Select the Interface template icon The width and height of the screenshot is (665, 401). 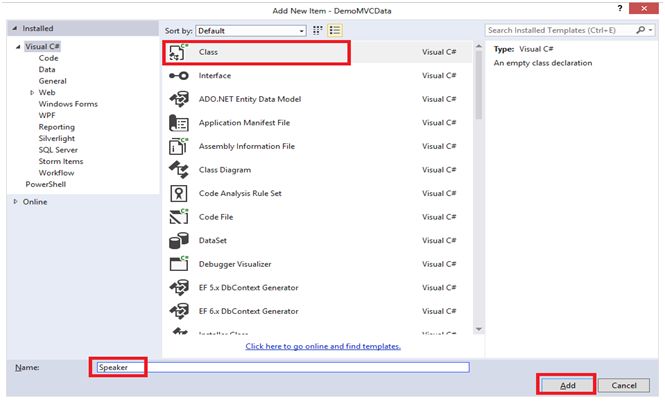(178, 76)
